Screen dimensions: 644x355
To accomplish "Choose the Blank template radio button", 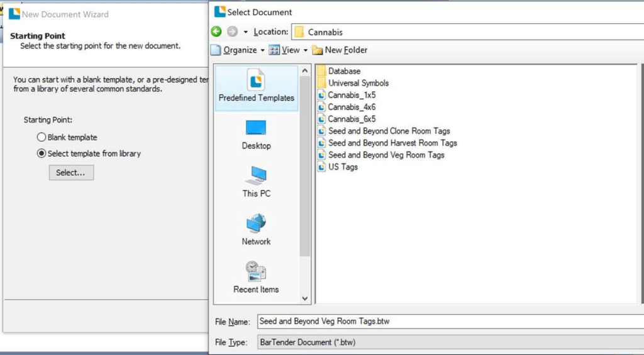I will point(42,137).
